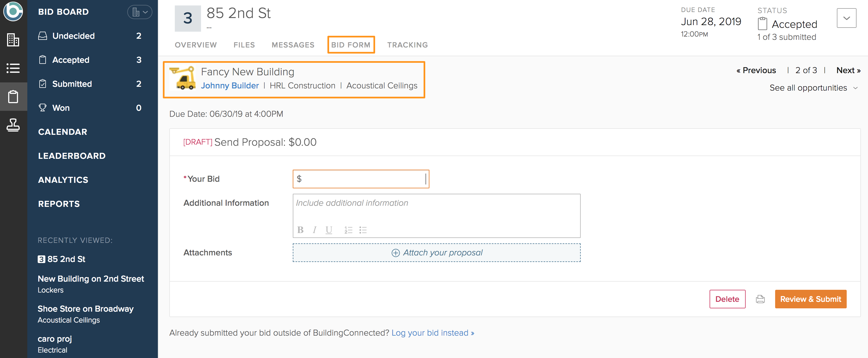The image size is (868, 358).
Task: Click the Review & Submit button
Action: [810, 299]
